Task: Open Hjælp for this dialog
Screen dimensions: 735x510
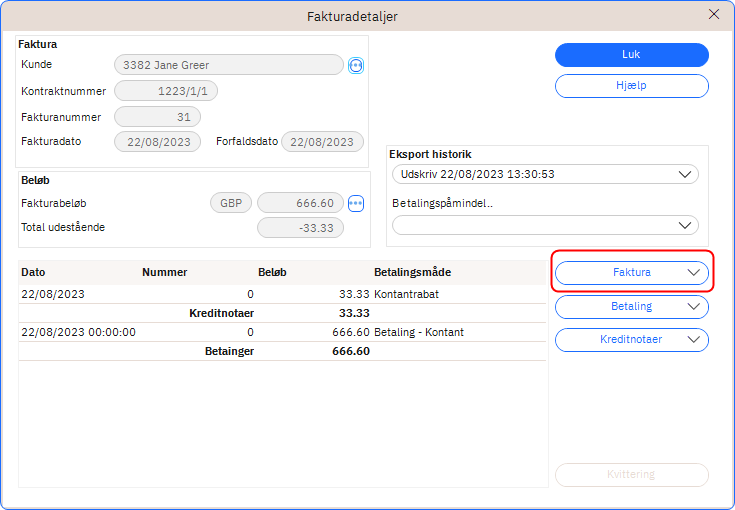Action: point(631,86)
